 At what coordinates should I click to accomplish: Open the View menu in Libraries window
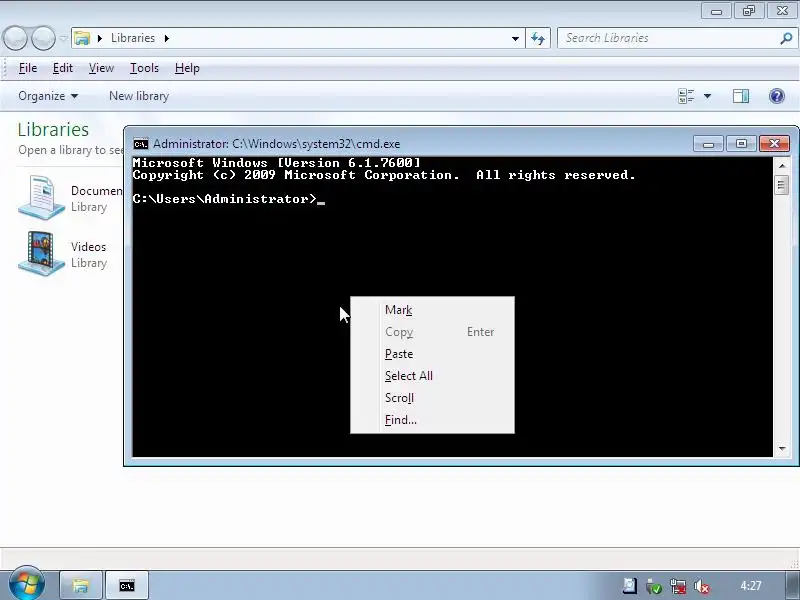tap(101, 68)
